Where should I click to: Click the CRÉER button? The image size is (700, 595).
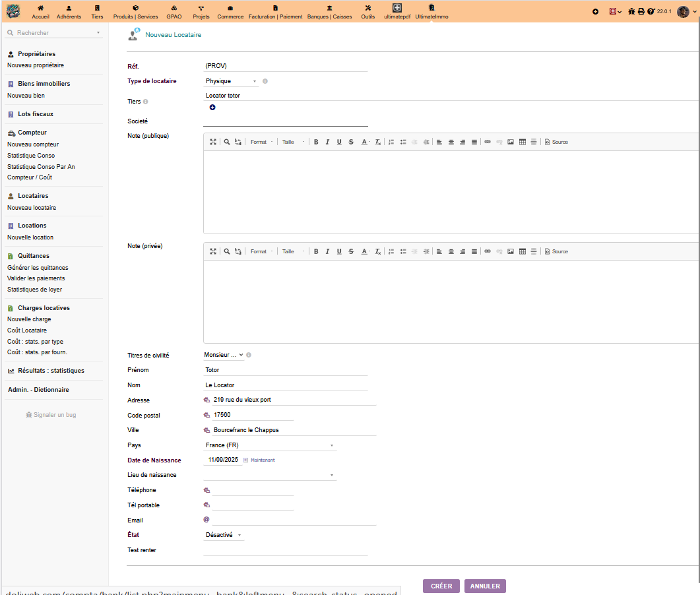tap(441, 586)
